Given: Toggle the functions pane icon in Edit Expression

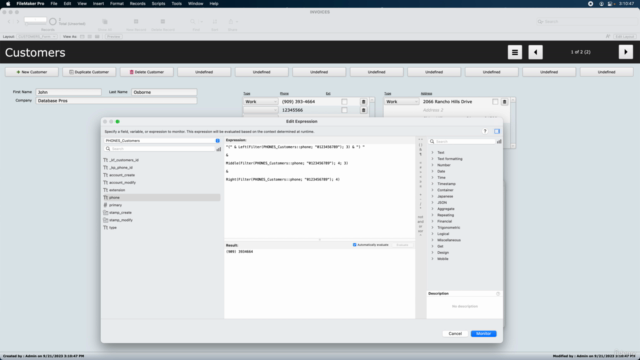Looking at the screenshot, I should 497,131.
